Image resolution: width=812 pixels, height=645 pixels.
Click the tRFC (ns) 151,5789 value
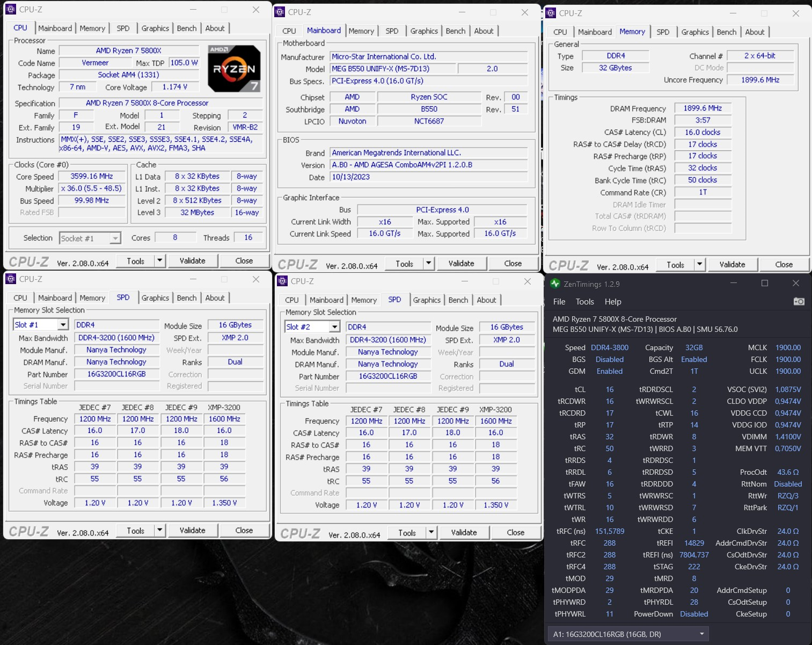[x=610, y=531]
